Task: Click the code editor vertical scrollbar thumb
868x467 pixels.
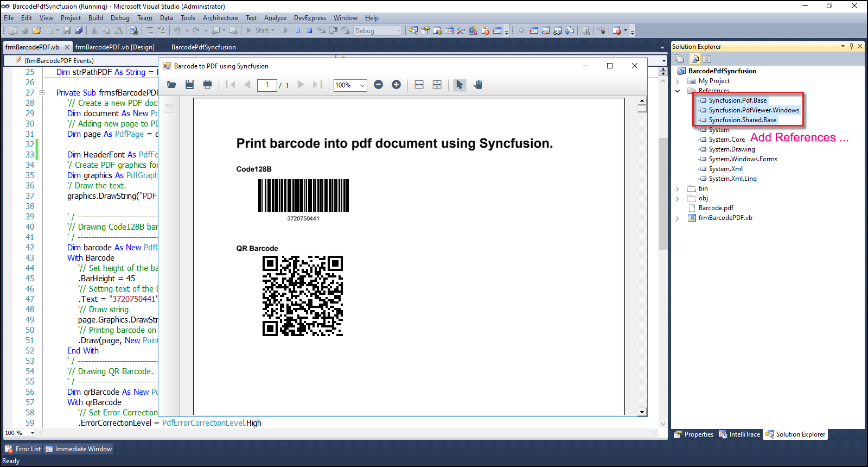Action: [x=663, y=194]
